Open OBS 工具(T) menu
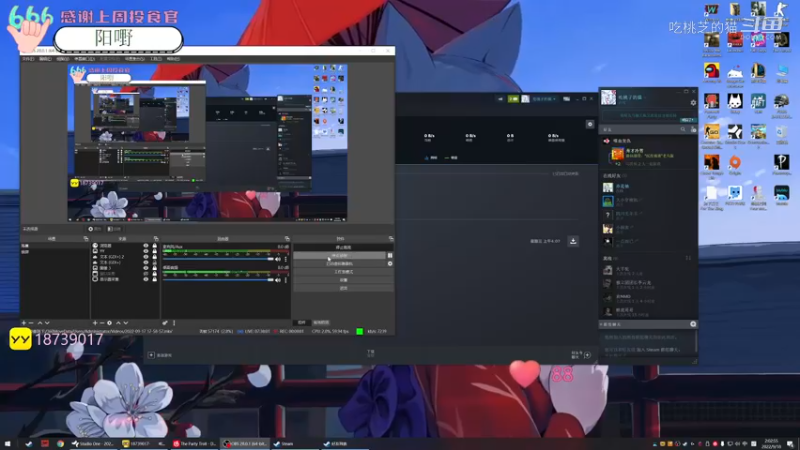This screenshot has height=450, width=800. [x=156, y=59]
